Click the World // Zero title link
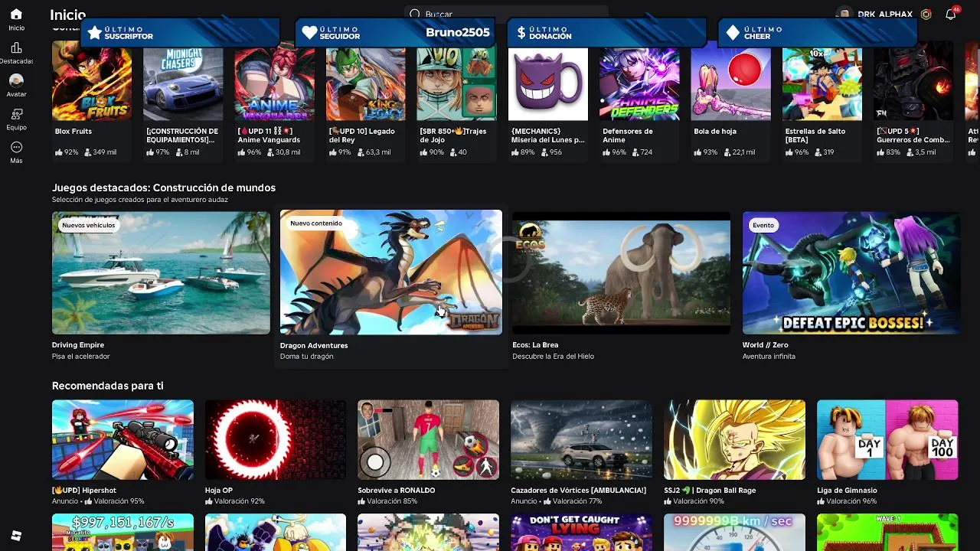The image size is (980, 551). [765, 346]
